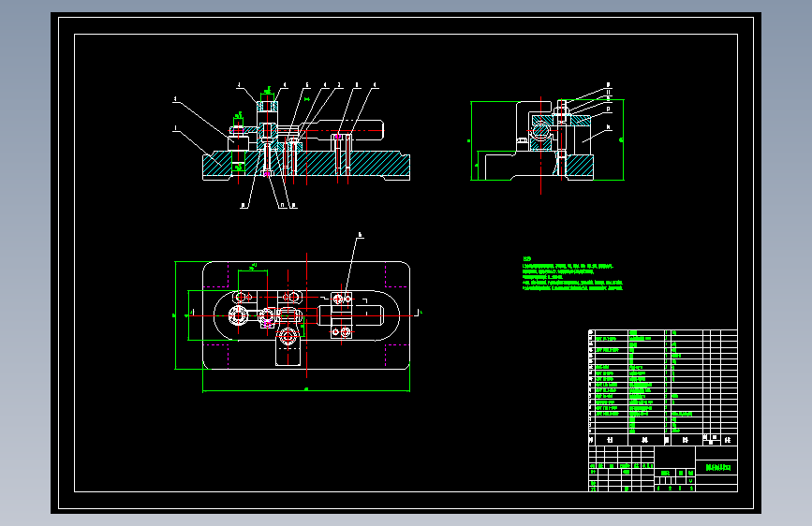
Task: Select the vertical height dimension left of the plan view
Action: [x=175, y=315]
